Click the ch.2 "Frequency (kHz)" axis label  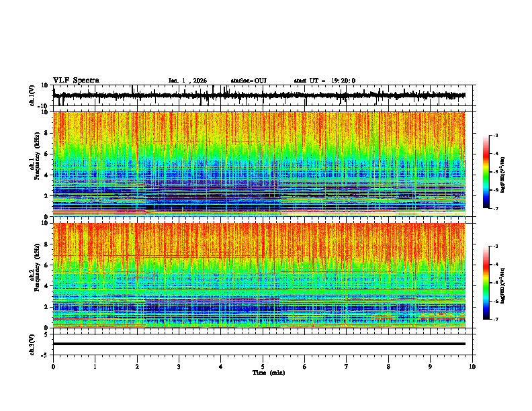[37, 267]
